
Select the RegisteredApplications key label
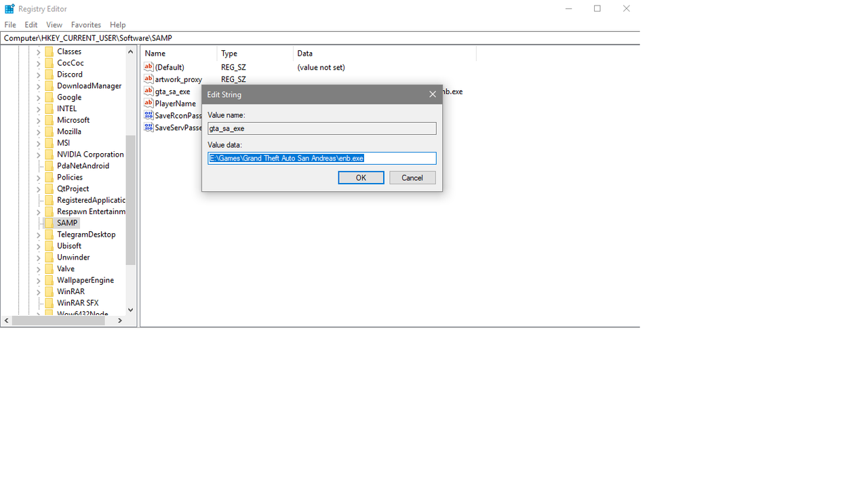[x=91, y=200]
